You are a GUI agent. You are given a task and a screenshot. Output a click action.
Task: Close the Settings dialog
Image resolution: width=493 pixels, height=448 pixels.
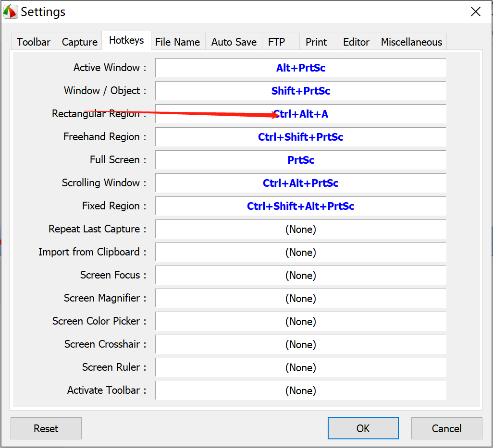475,12
